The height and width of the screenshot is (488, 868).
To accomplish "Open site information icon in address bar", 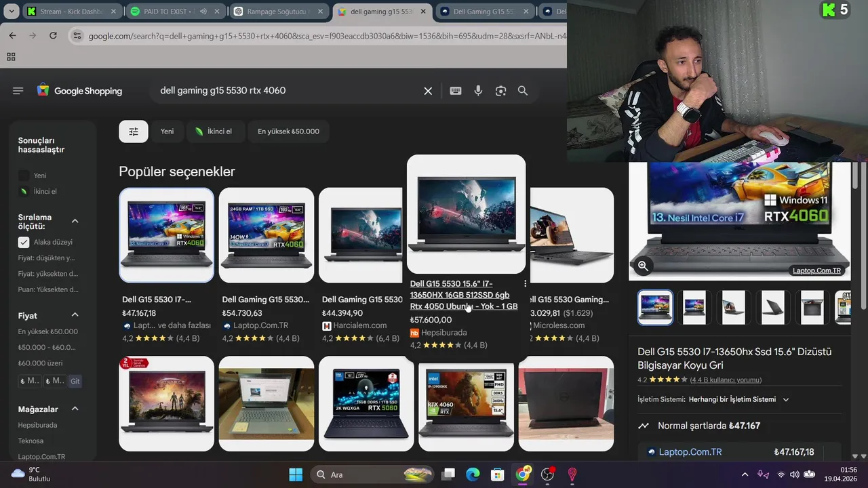I will click(77, 36).
